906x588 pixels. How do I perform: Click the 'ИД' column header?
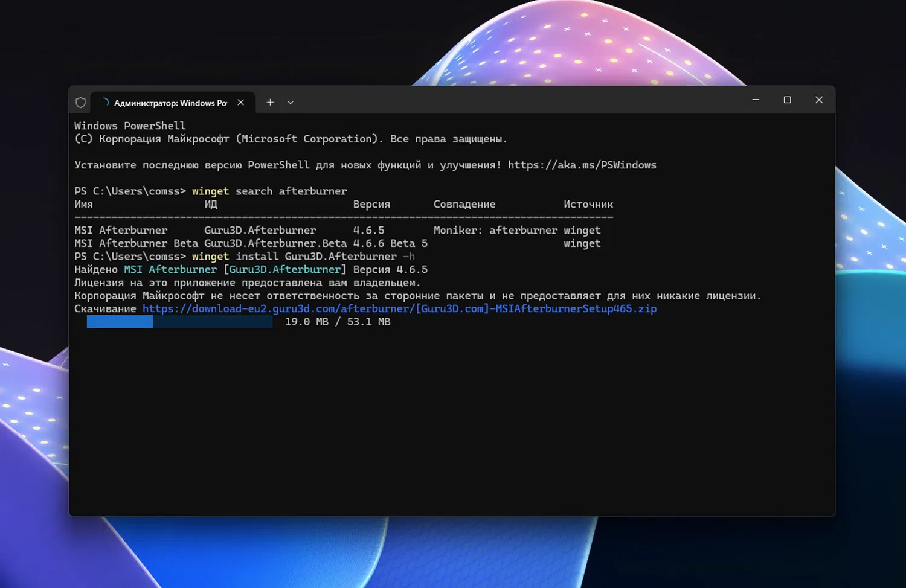pyautogui.click(x=210, y=204)
